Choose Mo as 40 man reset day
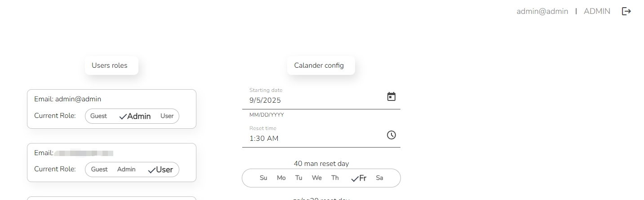 tap(281, 178)
